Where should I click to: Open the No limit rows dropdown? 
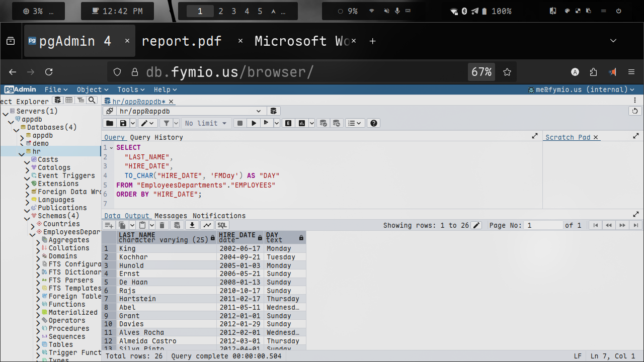tap(206, 123)
